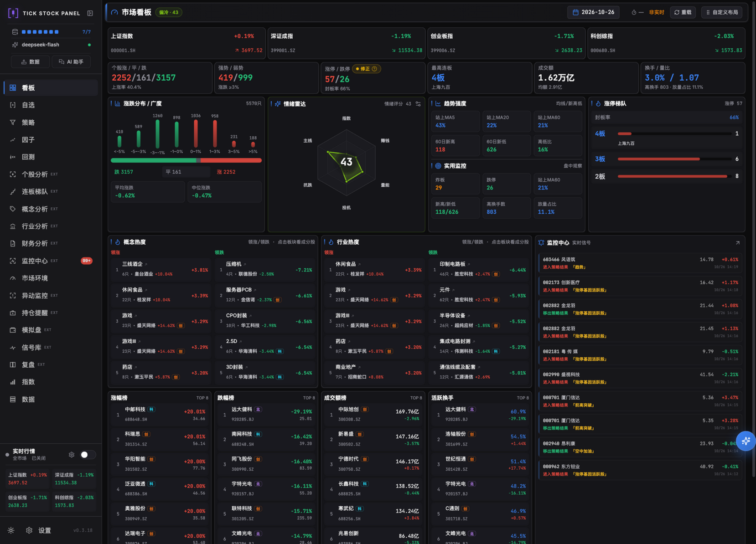Click the 异动监控 sidebar icon
The image size is (756, 544).
click(x=13, y=295)
